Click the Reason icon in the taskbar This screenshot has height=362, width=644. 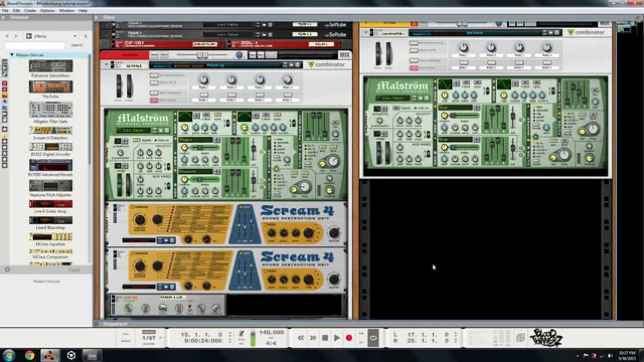pyautogui.click(x=50, y=355)
